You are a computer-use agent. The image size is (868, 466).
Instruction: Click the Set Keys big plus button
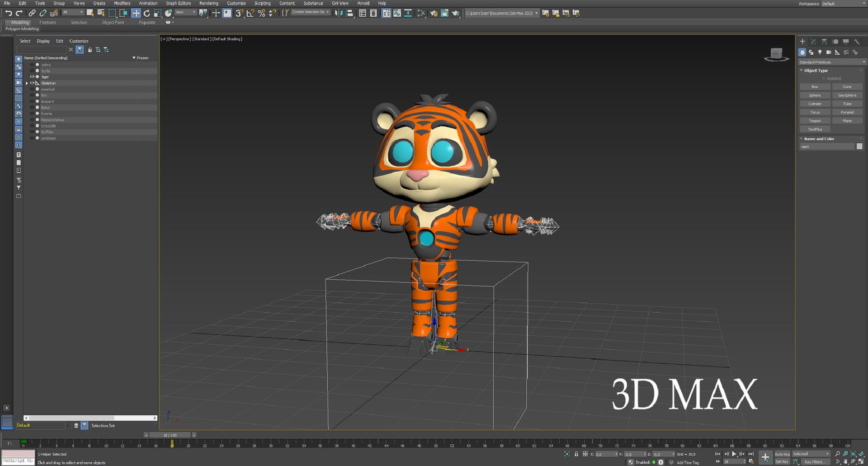(x=765, y=457)
